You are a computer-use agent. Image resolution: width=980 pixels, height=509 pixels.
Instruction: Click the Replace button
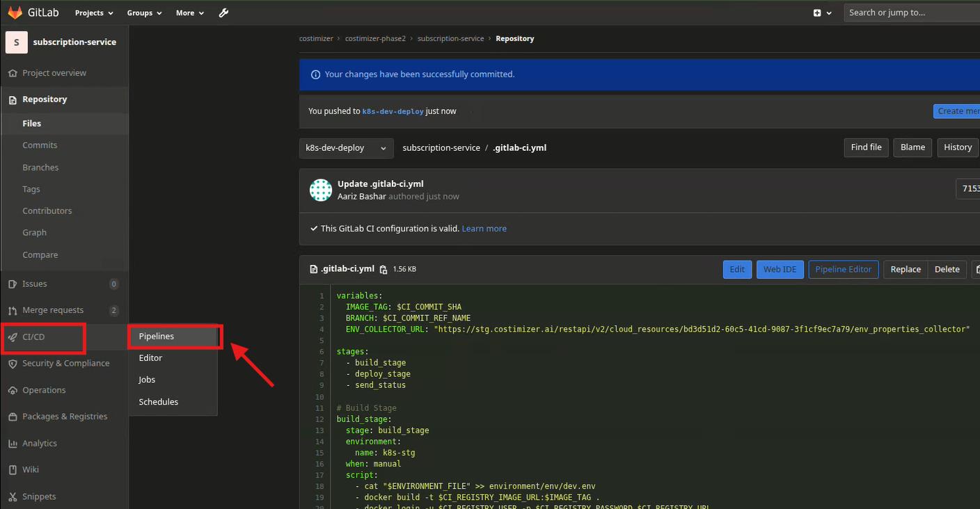pos(906,269)
